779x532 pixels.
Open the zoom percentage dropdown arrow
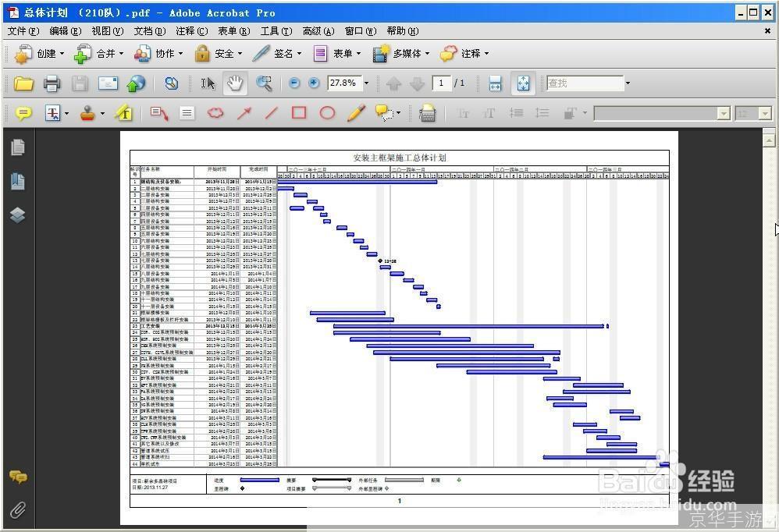click(367, 83)
